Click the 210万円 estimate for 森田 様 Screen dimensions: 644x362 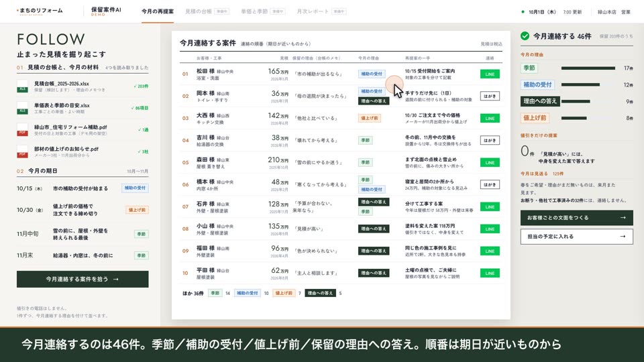pyautogui.click(x=278, y=160)
